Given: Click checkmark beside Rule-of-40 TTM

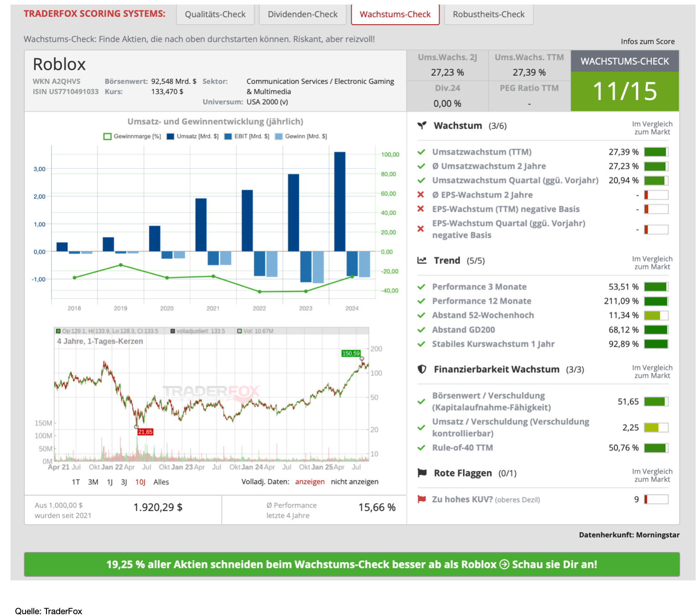Looking at the screenshot, I should [x=421, y=448].
